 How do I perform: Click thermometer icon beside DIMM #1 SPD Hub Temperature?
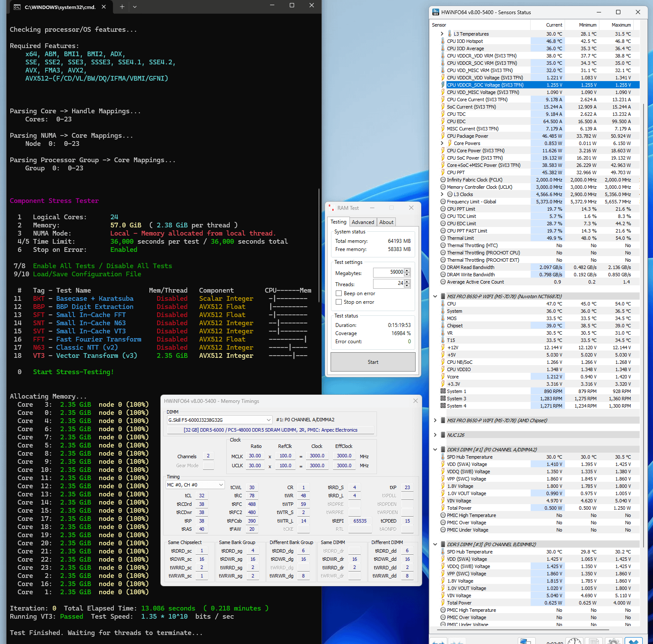click(443, 457)
